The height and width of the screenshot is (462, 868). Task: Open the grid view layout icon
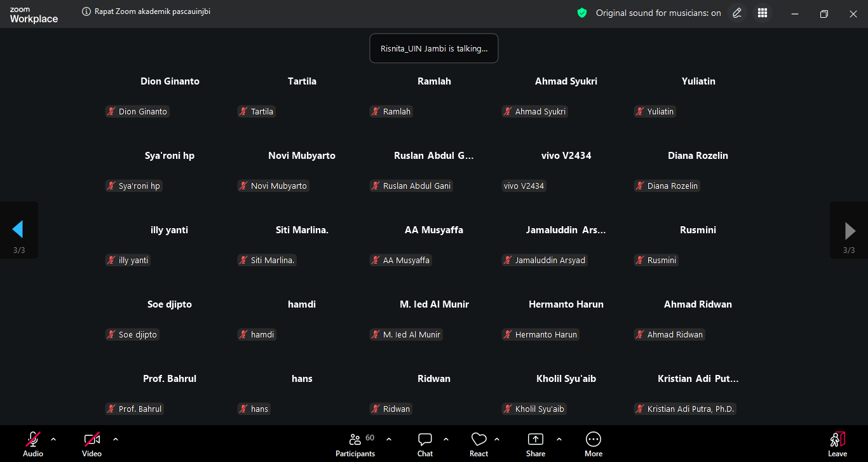coord(763,13)
